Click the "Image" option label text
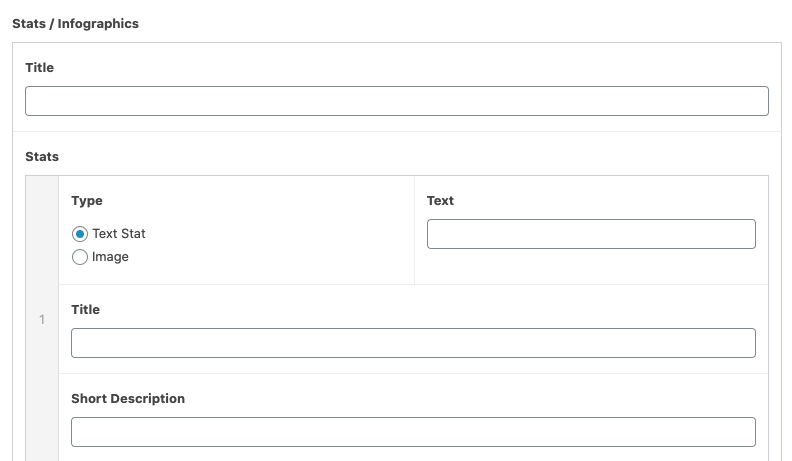 (x=110, y=257)
